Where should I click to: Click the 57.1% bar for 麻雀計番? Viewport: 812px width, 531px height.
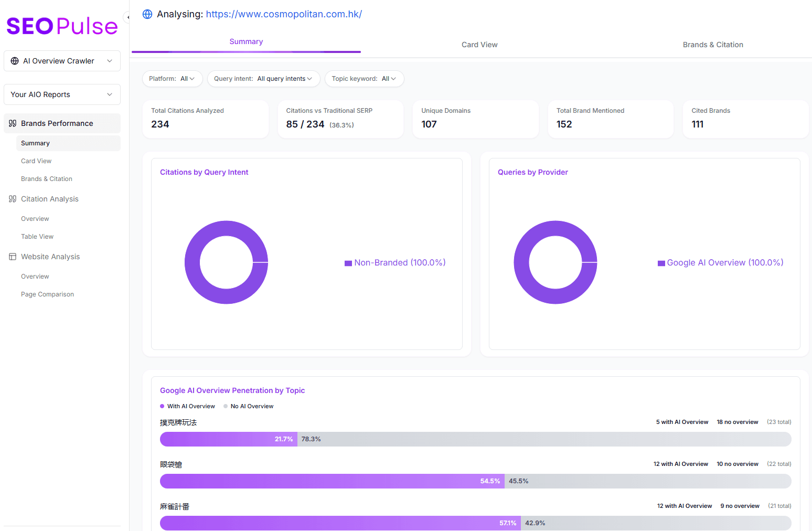(x=340, y=523)
